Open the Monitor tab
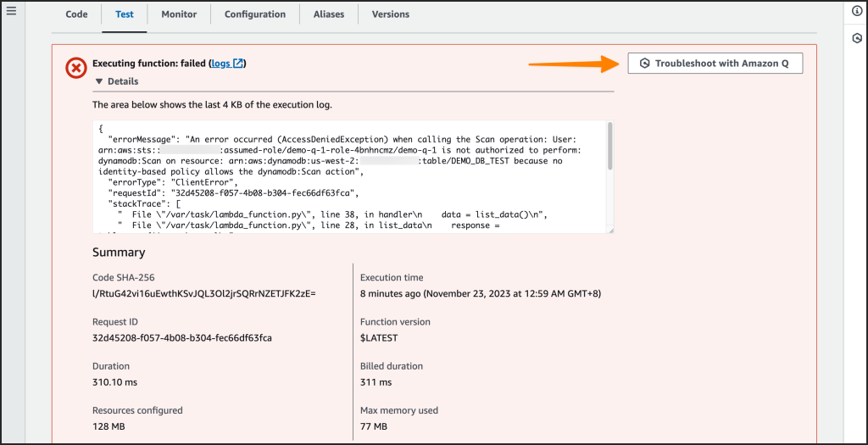Screen dimensions: 868x445 tap(179, 14)
